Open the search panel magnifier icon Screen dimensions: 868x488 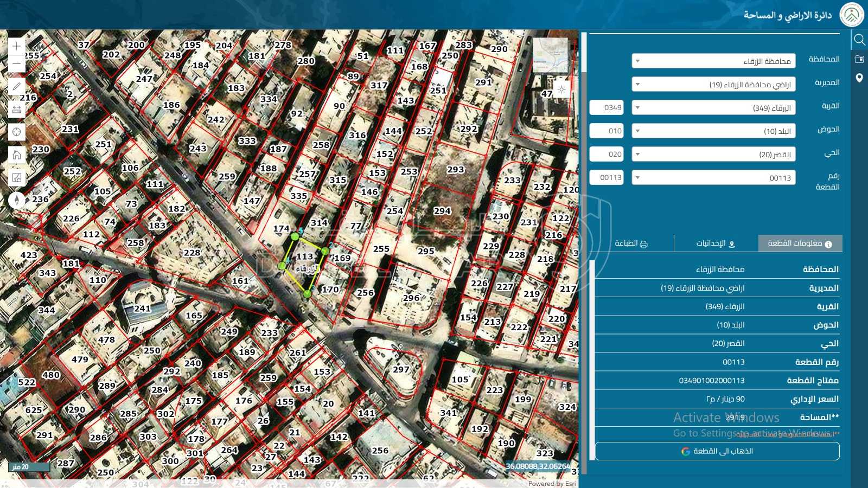(859, 40)
